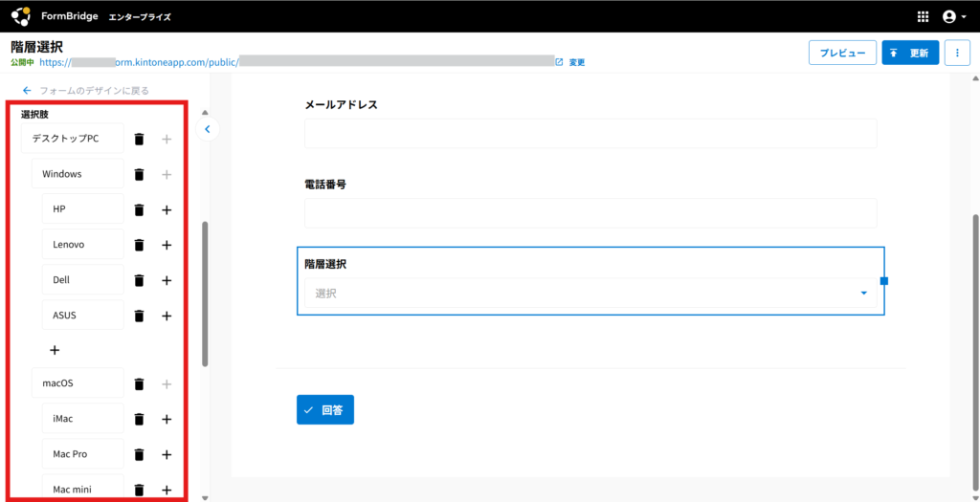Delete the デスクトップPC option
The image size is (980, 502).
tap(140, 140)
